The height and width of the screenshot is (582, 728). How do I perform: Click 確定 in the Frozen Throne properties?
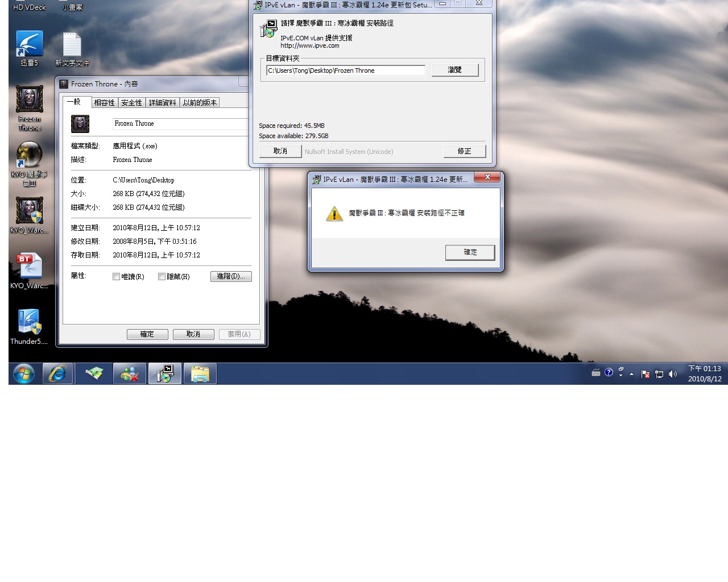click(147, 334)
